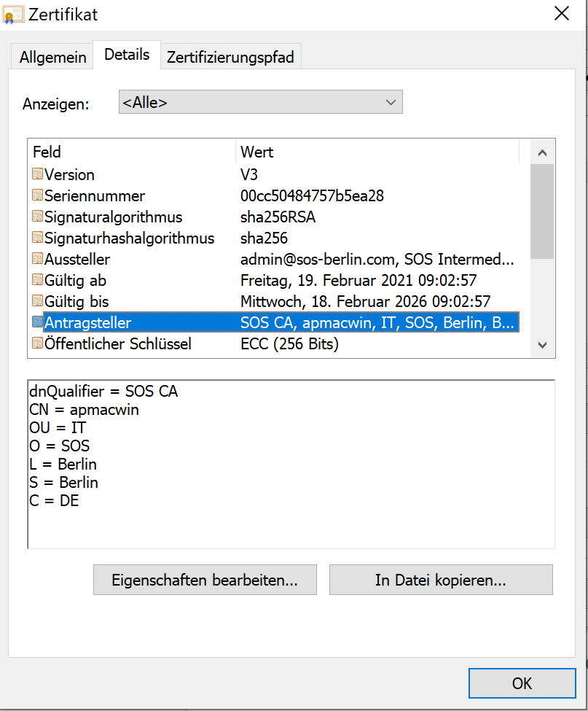588x711 pixels.
Task: Open the Anzeigen dropdown showing <Alle>
Action: pyautogui.click(x=260, y=102)
